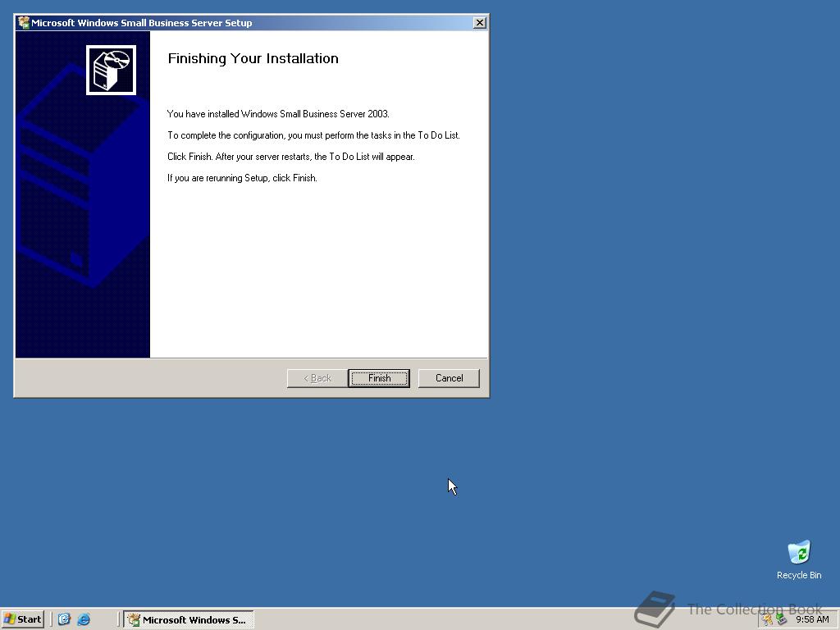
Task: Click the Setup window title bar text
Action: 141,23
